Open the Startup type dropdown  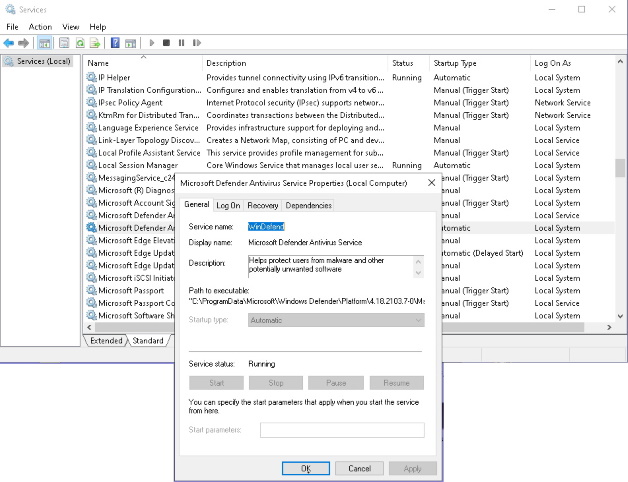click(306, 320)
